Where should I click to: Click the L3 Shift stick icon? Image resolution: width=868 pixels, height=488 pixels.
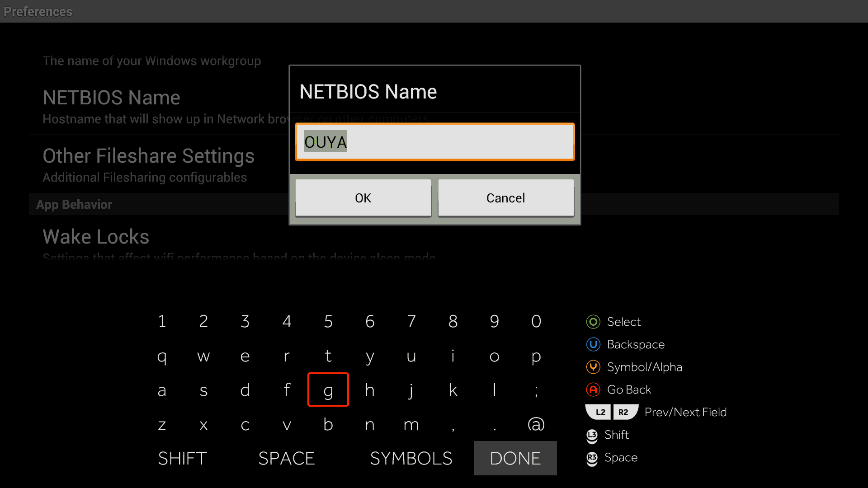pos(592,436)
